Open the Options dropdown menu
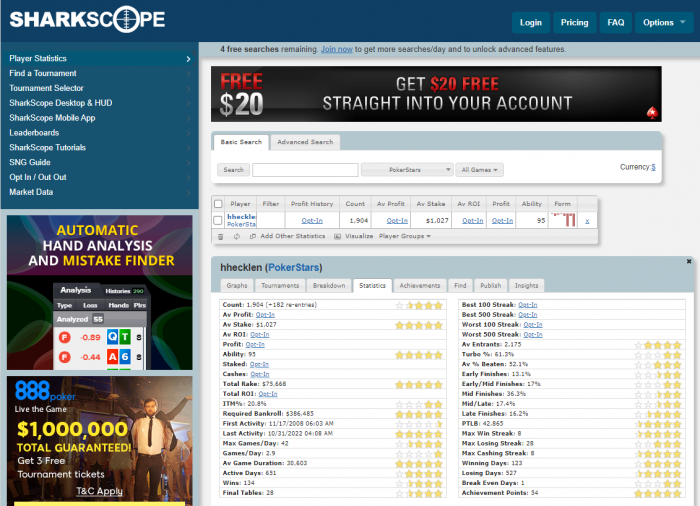The height and width of the screenshot is (506, 700). (x=663, y=23)
